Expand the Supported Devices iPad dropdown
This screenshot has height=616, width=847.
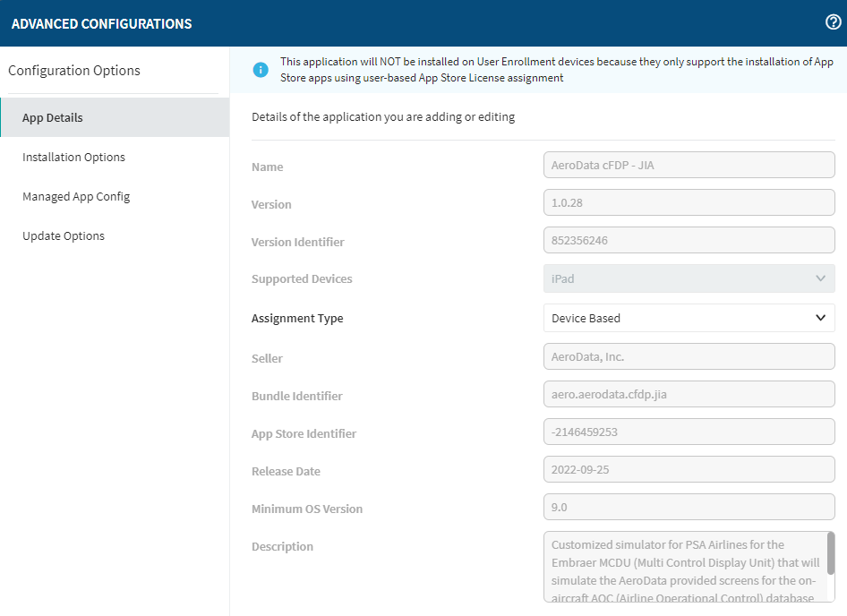point(689,278)
